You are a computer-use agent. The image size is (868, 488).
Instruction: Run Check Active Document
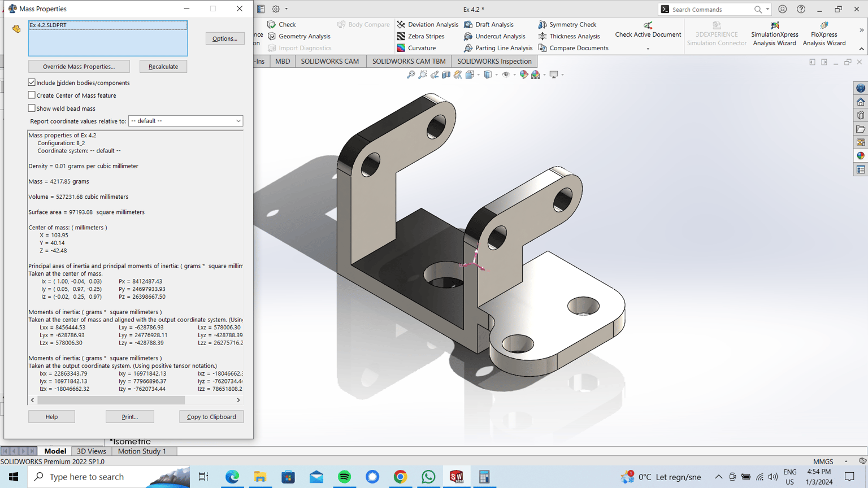click(648, 29)
